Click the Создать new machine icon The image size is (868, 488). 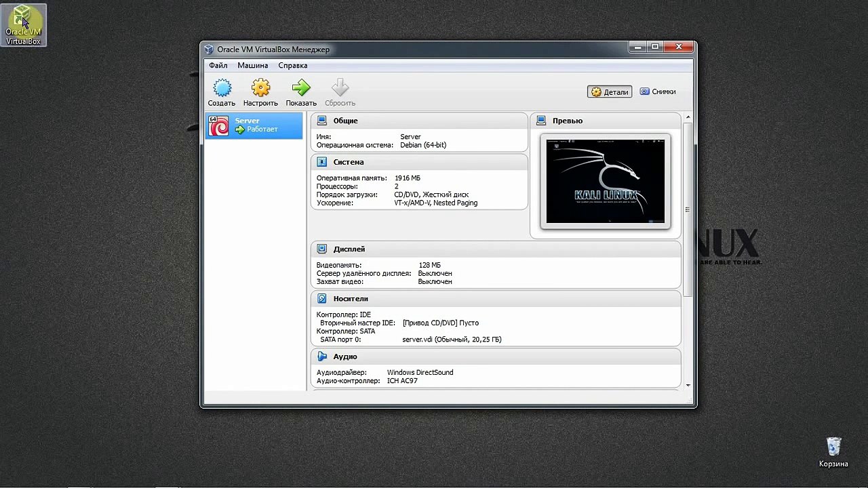tap(222, 88)
